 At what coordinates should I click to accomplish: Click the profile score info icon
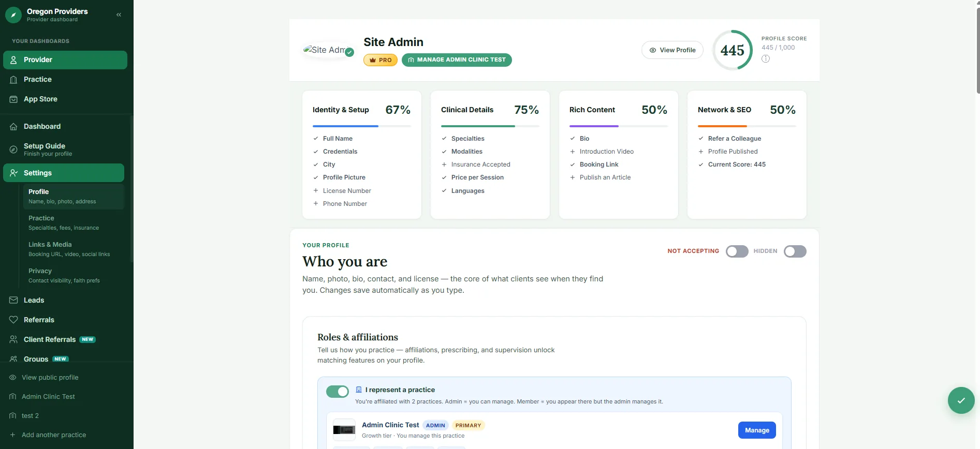pyautogui.click(x=766, y=59)
